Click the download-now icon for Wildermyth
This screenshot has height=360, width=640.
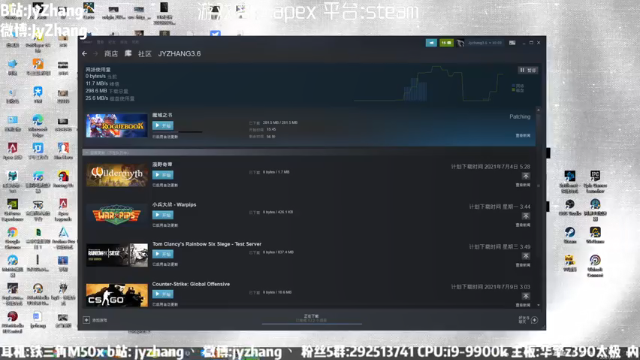point(526,176)
